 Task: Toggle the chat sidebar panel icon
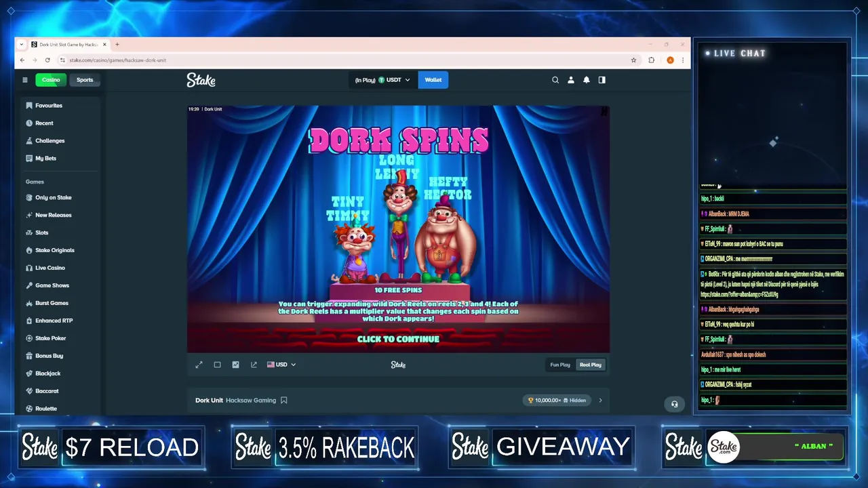pos(601,80)
